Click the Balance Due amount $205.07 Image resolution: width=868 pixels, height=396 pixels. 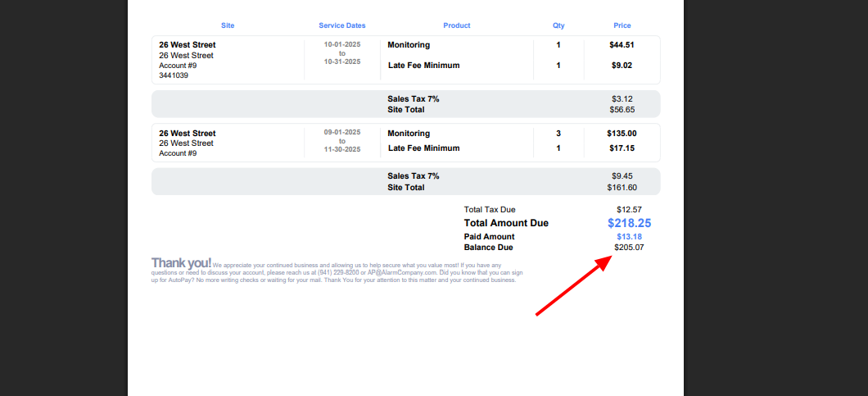(629, 248)
